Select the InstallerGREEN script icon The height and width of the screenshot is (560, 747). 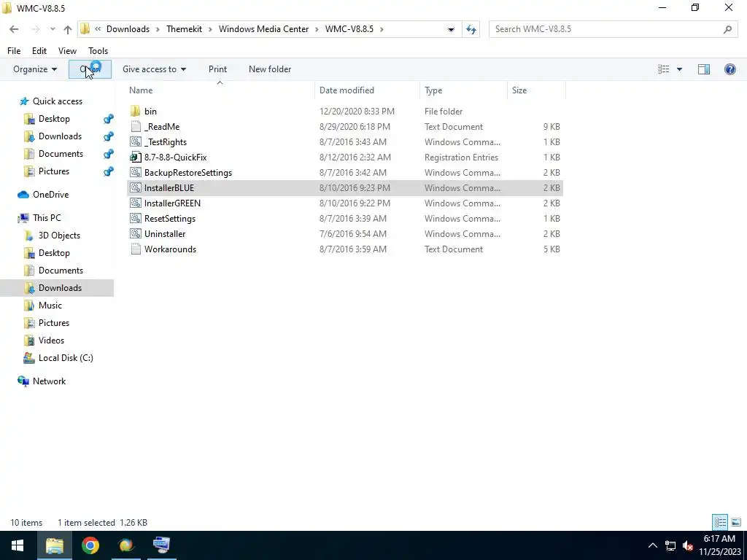(136, 203)
